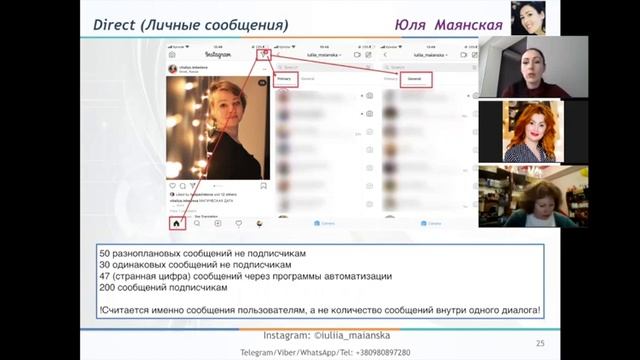Click the name "Юля Маянская"
This screenshot has height=360, width=640.
[448, 25]
